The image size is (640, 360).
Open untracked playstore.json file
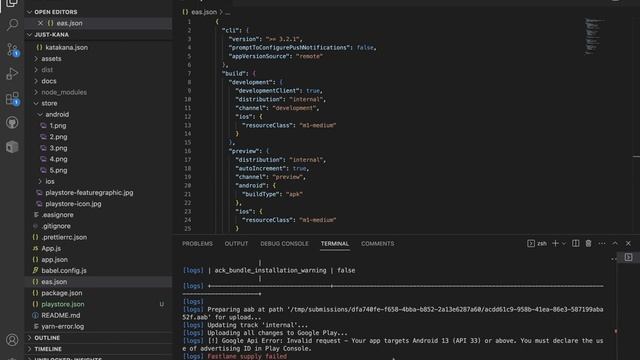(63, 304)
